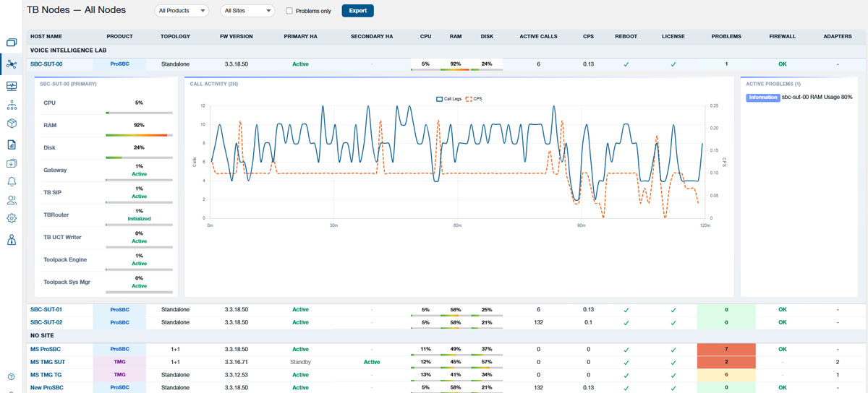Click the ProSBC product tag for SBC-SUT-00
Image resolution: width=868 pixels, height=393 pixels.
(119, 64)
